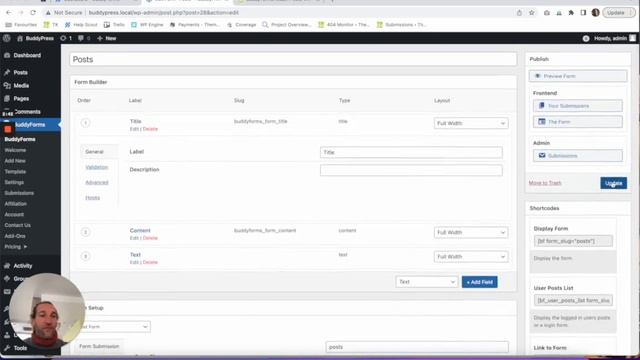Edit the form title field Posts
The image size is (640, 360).
coord(293,60)
